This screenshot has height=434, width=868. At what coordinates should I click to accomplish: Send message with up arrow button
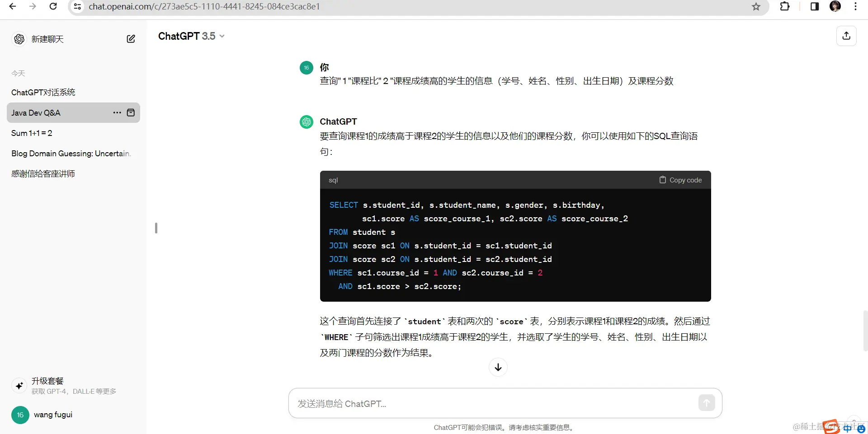coord(707,402)
